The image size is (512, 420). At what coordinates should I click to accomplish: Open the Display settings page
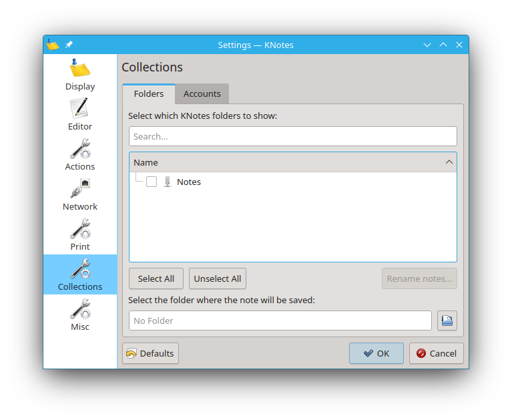tap(80, 75)
